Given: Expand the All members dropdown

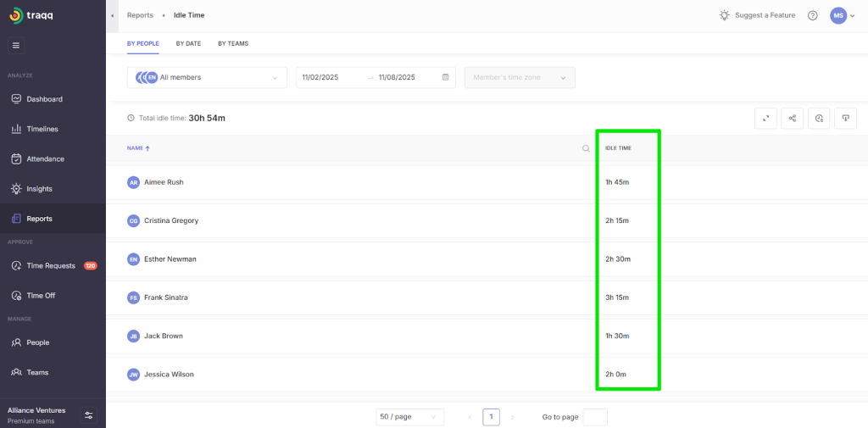Looking at the screenshot, I should pos(206,78).
